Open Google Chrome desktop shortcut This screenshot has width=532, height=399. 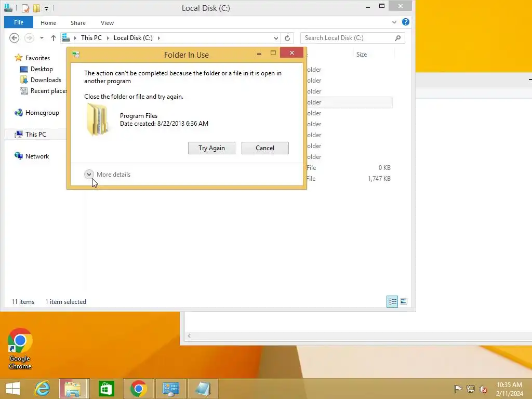[20, 349]
